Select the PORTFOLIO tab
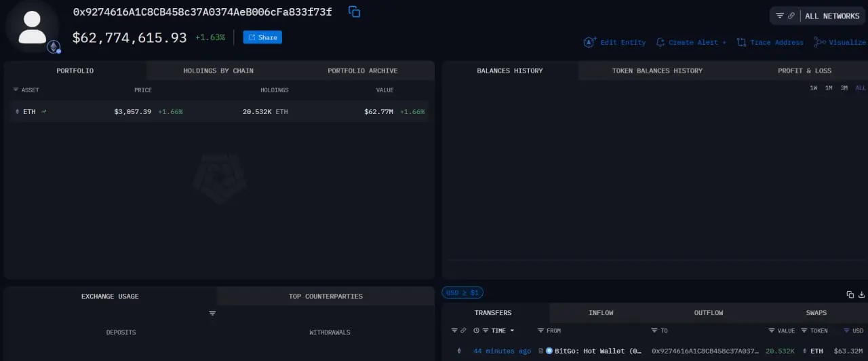Screen dimensions: 868x361 click(75, 71)
